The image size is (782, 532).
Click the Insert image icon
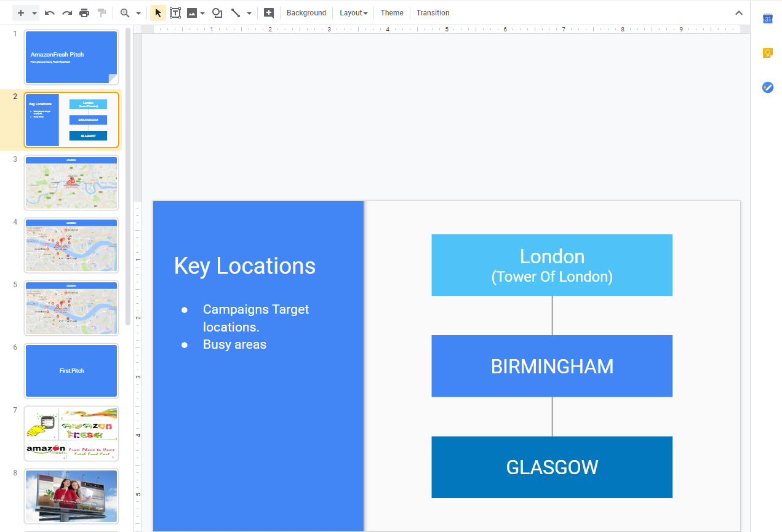click(x=192, y=13)
